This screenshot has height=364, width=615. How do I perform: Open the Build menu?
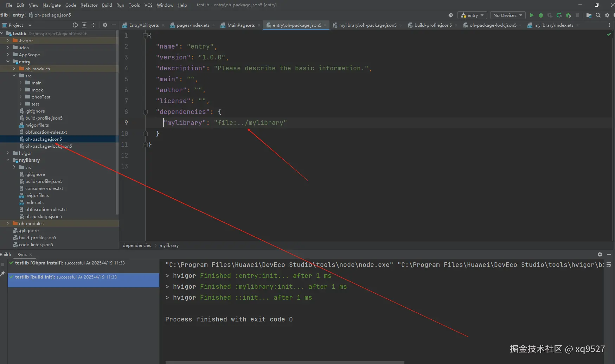[107, 5]
